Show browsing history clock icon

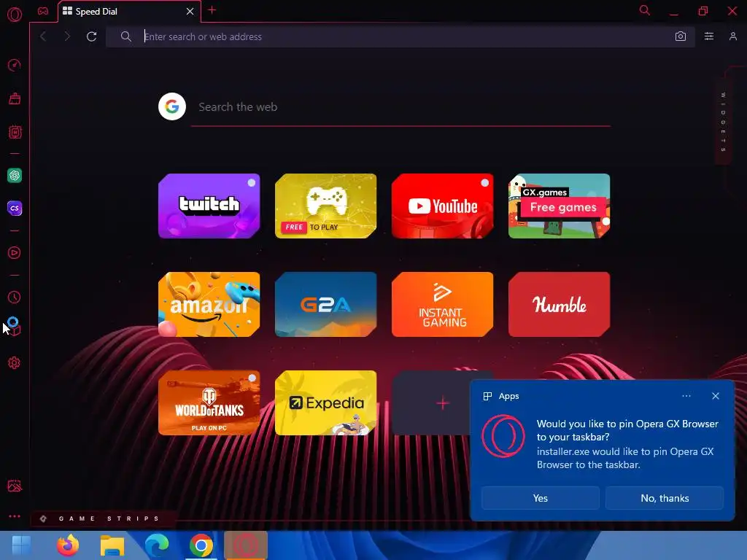coord(15,297)
